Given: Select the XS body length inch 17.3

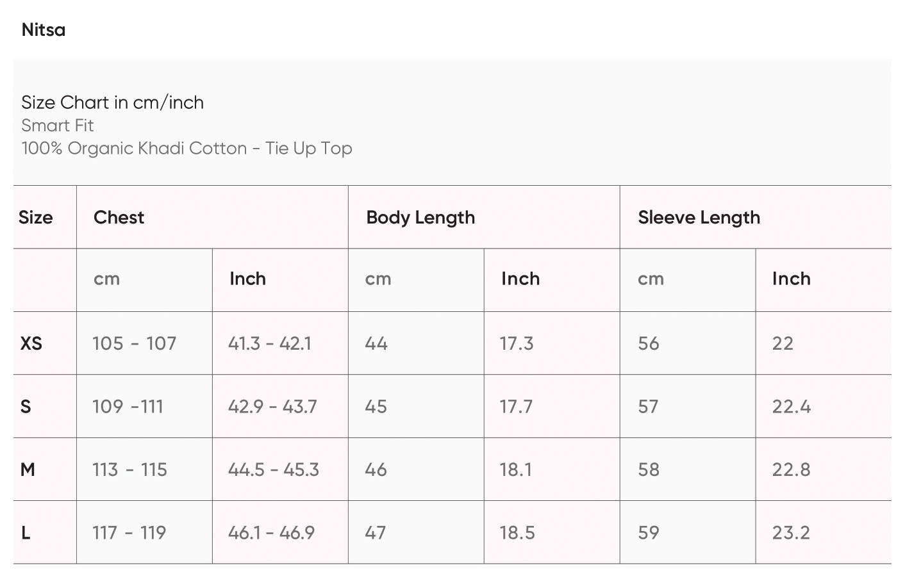Looking at the screenshot, I should click(517, 344).
